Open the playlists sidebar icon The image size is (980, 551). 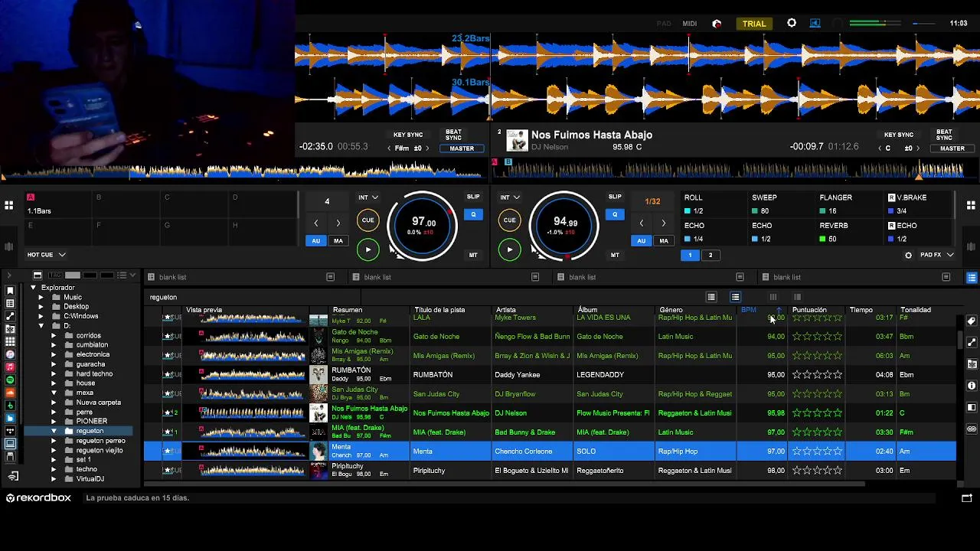click(10, 304)
